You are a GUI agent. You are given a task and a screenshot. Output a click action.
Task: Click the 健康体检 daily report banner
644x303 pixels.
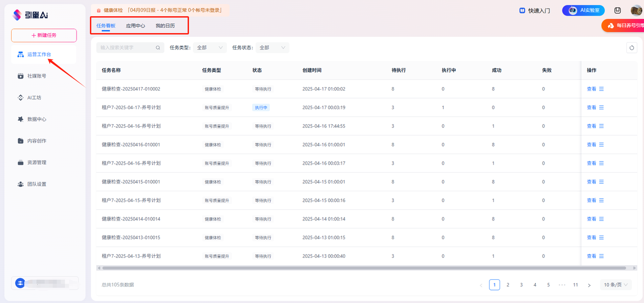click(159, 10)
